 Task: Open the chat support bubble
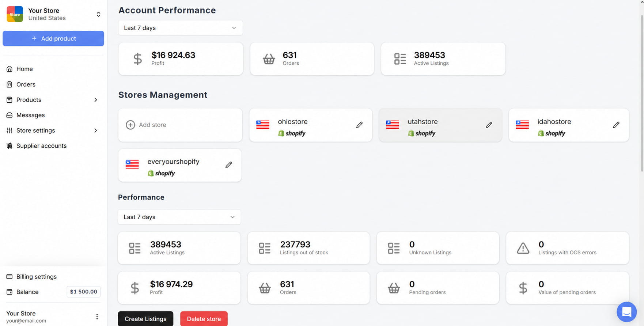[626, 312]
